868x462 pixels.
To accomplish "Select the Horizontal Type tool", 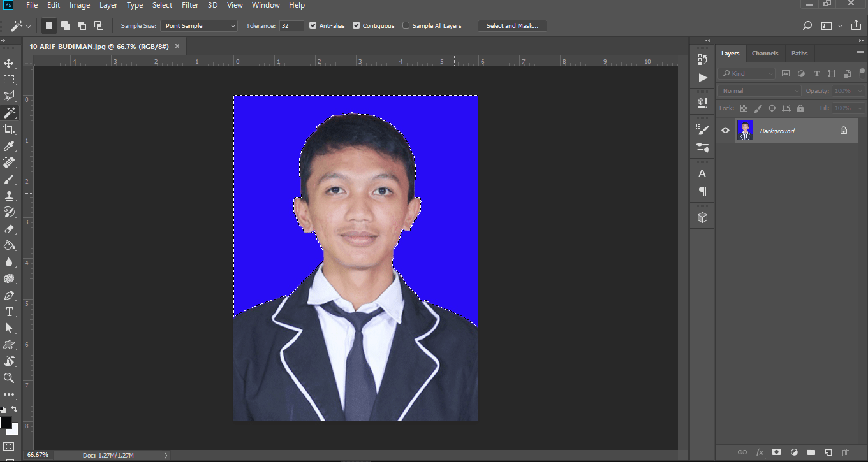I will (9, 312).
